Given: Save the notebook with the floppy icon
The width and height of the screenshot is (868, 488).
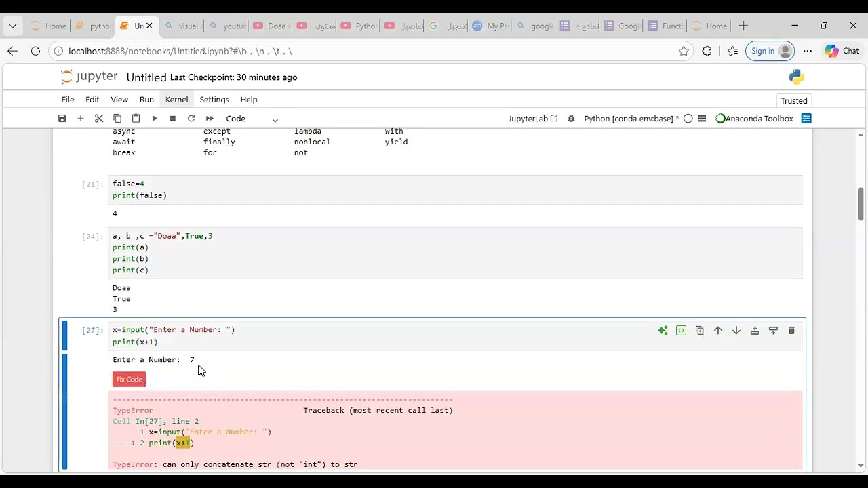Looking at the screenshot, I should pos(62,119).
